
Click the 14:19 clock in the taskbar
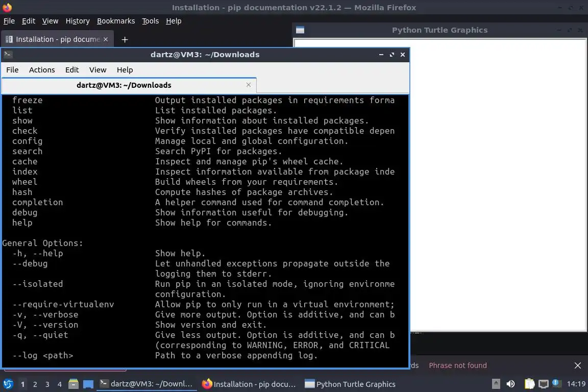576,384
